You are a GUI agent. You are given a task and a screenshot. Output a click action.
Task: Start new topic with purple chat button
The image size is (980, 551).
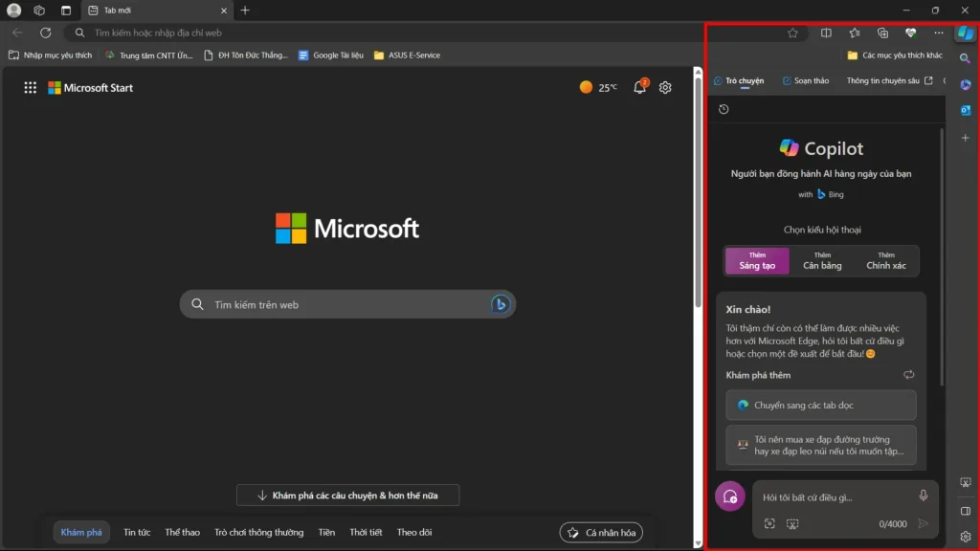point(730,496)
